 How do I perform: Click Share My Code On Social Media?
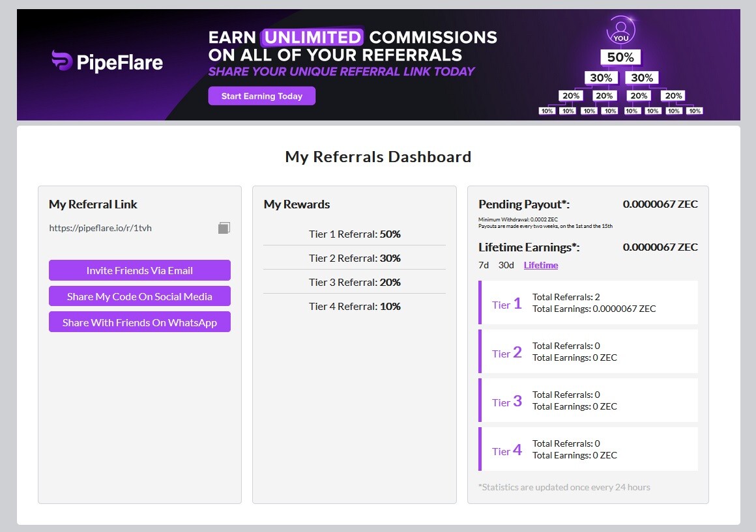140,296
